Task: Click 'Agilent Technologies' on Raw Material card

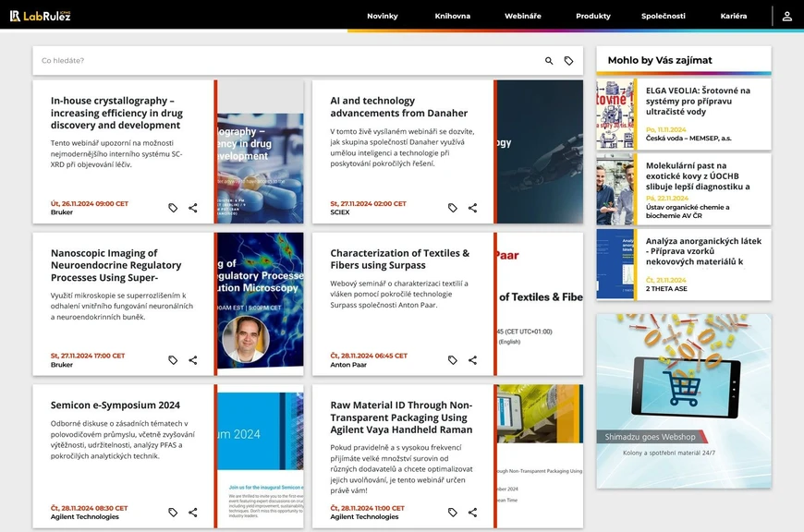Action: (364, 516)
